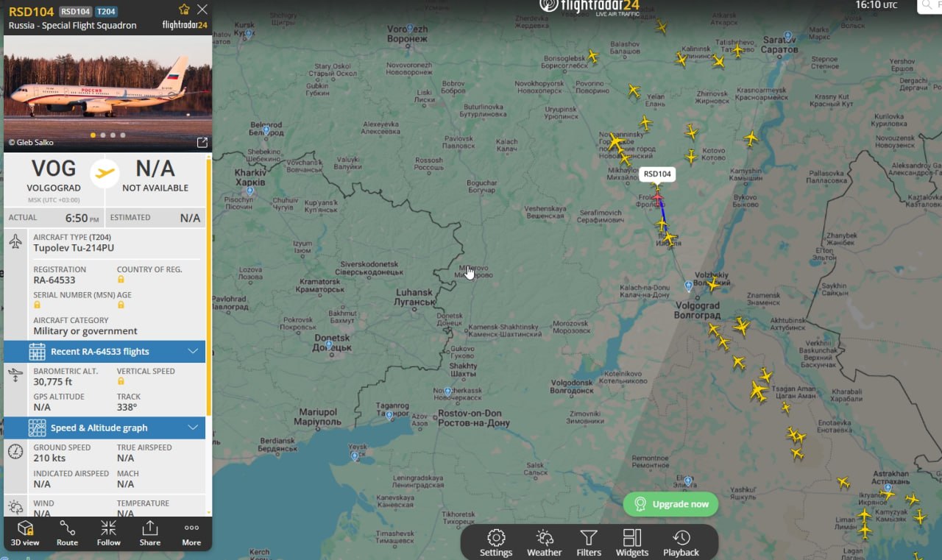
Task: Click the Voronezh airport pin marker
Action: point(409,28)
